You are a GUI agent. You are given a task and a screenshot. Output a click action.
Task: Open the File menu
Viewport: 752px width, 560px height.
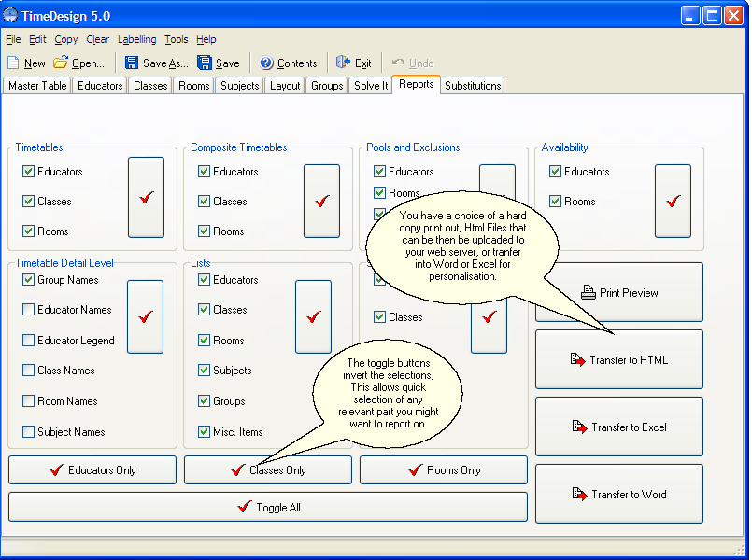[x=13, y=39]
